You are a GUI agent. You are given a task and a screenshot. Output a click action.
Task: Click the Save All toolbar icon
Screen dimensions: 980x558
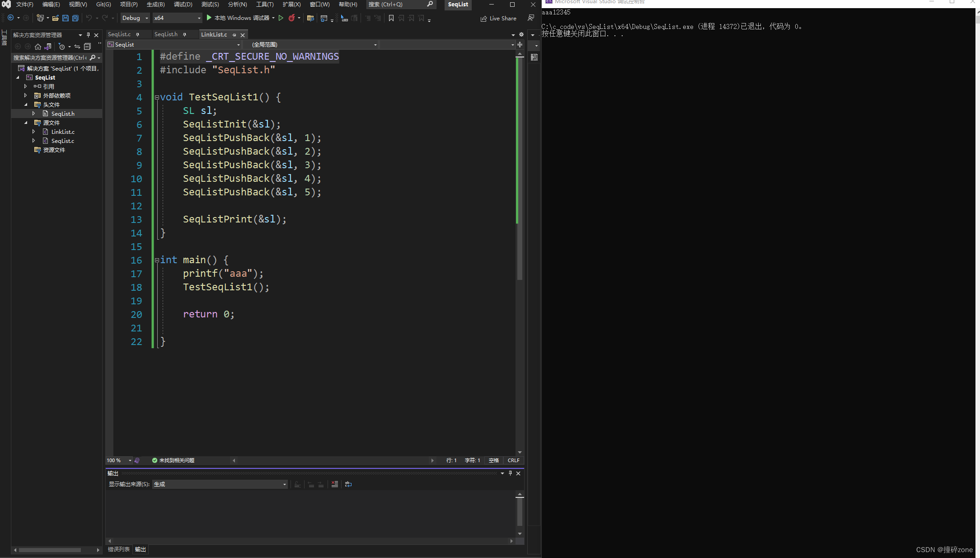coord(75,18)
